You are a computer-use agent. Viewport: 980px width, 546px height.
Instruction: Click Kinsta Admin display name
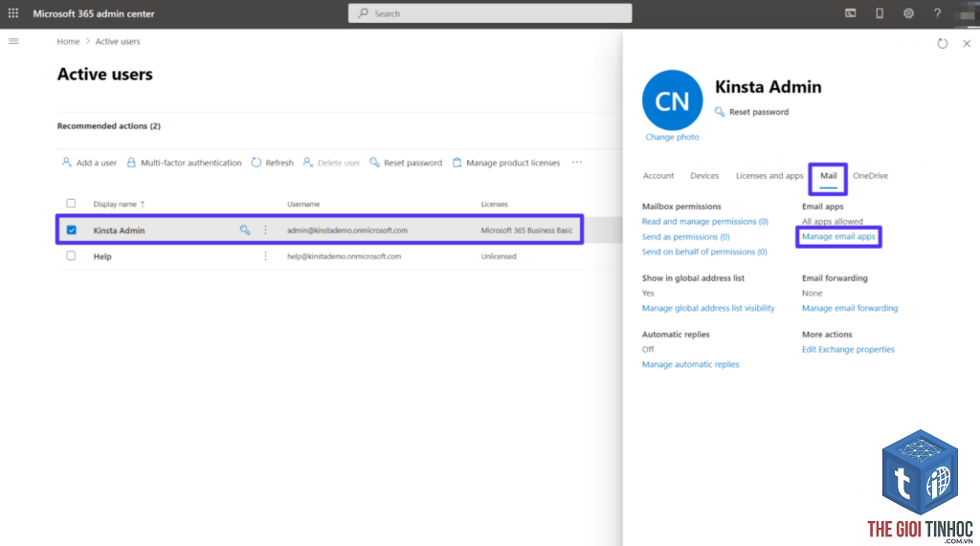(x=119, y=230)
